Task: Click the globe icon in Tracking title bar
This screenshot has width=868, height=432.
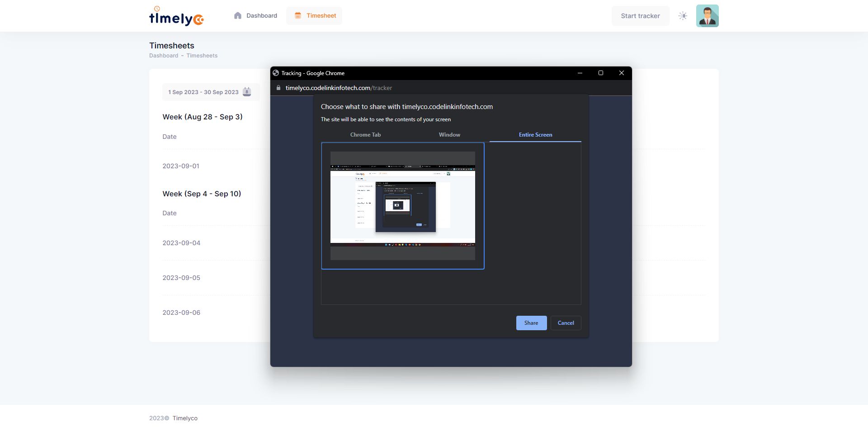Action: (x=276, y=73)
